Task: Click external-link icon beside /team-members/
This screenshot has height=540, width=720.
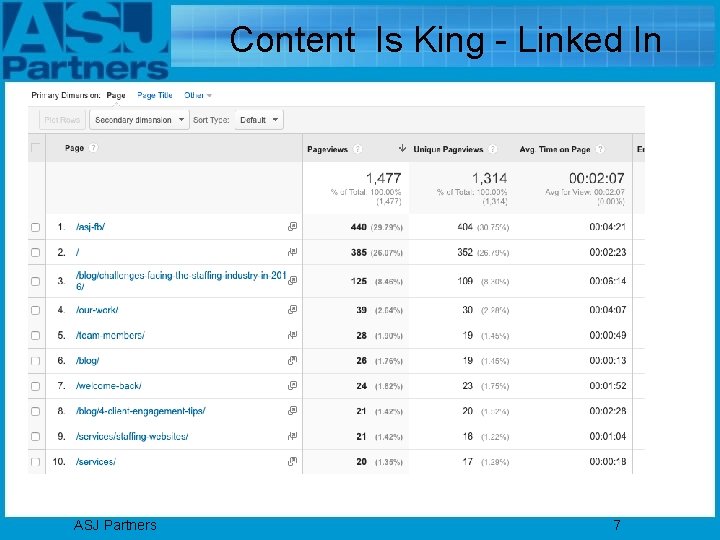Action: (292, 335)
